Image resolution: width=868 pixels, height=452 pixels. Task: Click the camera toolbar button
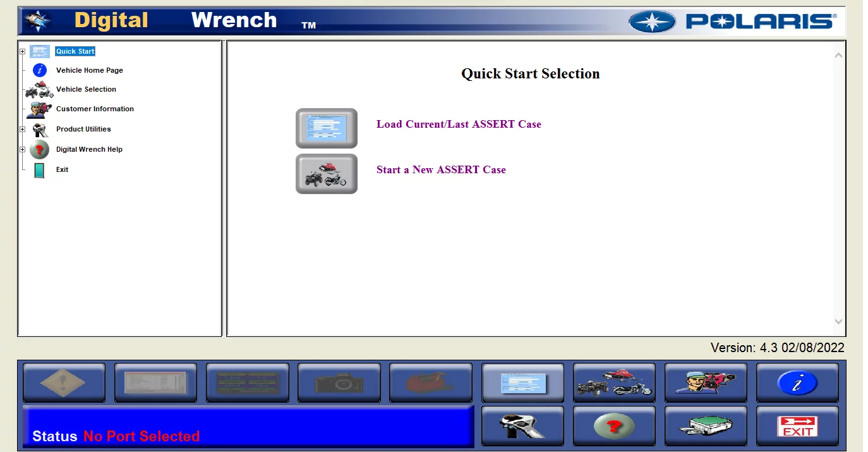(x=339, y=382)
